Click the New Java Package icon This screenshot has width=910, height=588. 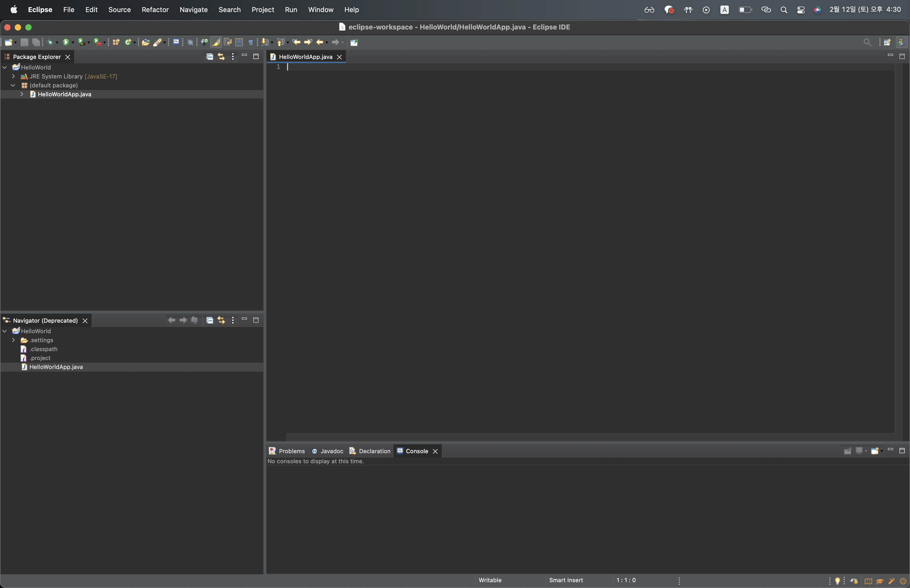pos(116,42)
